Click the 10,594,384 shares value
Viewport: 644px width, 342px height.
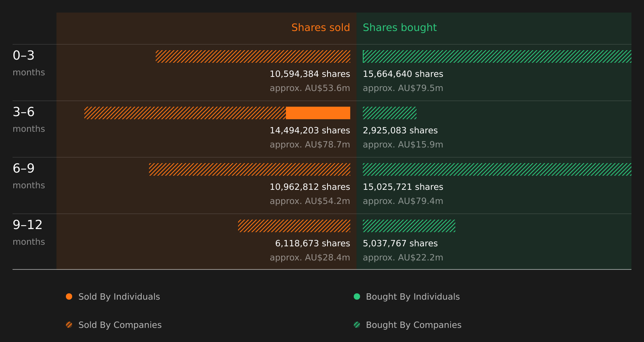(x=310, y=74)
